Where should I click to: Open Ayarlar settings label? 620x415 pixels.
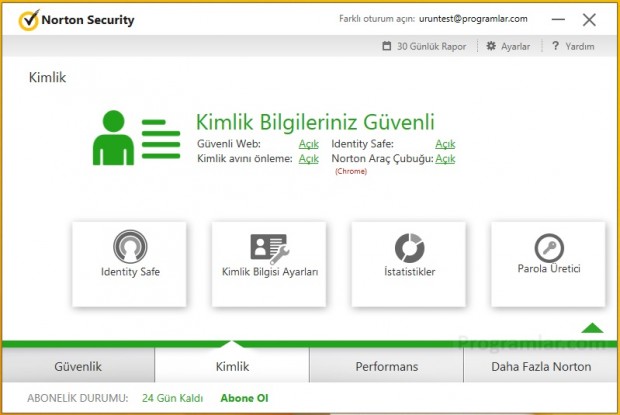[x=516, y=46]
